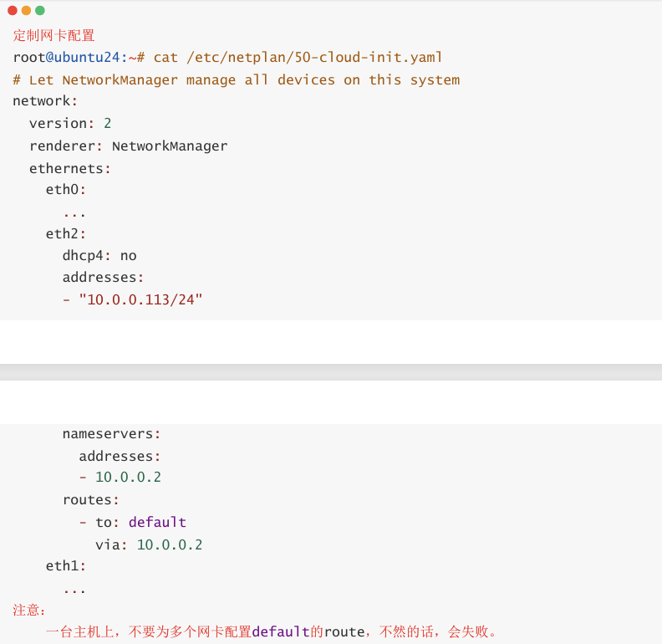Click the orange minimize window dot
The width and height of the screenshot is (662, 644).
coord(26,11)
